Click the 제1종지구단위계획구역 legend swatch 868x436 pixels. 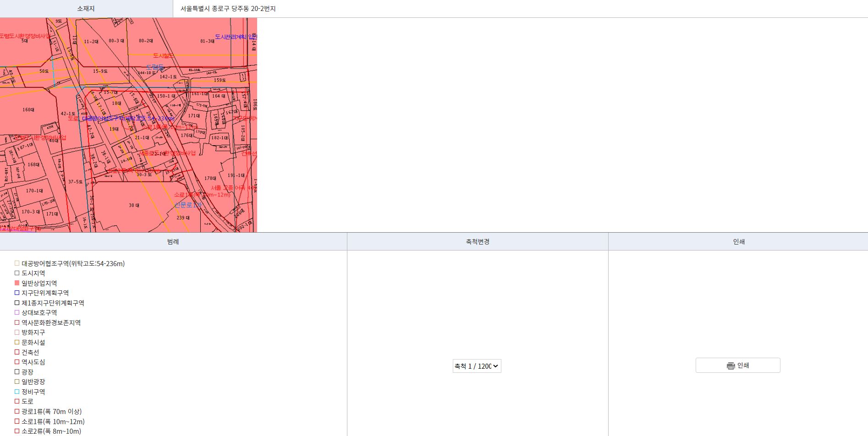(x=17, y=303)
